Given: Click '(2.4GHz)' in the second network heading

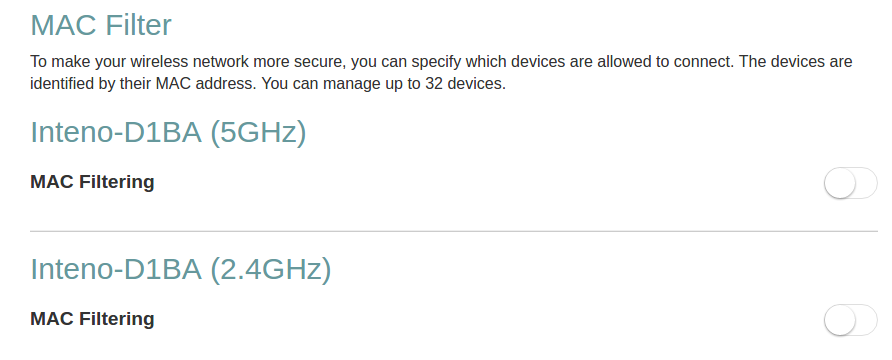Looking at the screenshot, I should point(271,268).
